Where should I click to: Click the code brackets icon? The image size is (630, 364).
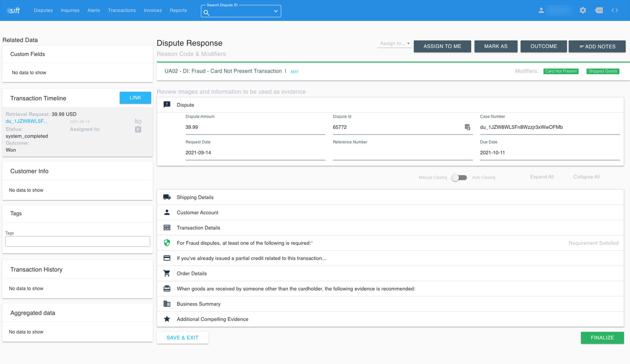tap(615, 10)
